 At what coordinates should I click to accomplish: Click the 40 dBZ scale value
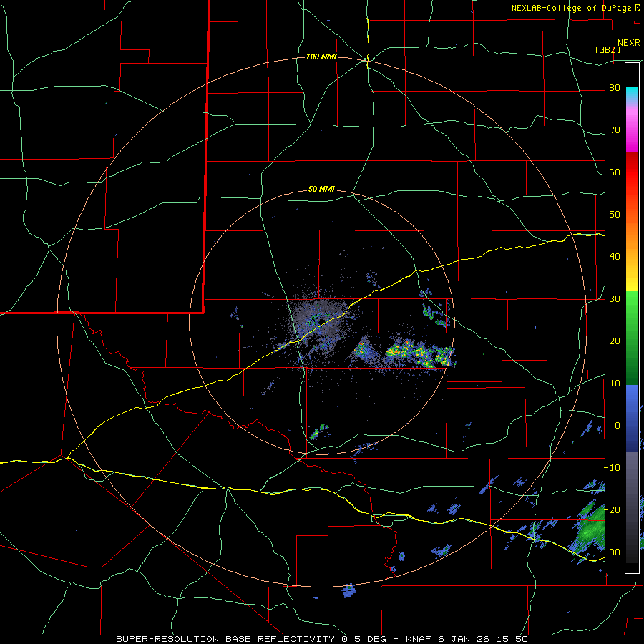tap(615, 257)
